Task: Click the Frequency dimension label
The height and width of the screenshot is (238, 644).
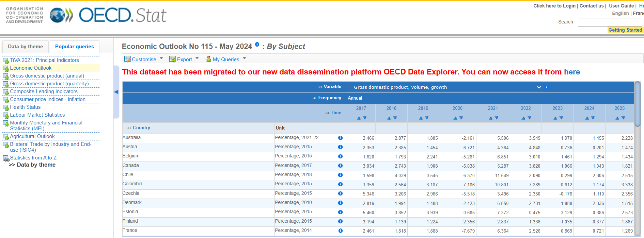Action: 330,98
